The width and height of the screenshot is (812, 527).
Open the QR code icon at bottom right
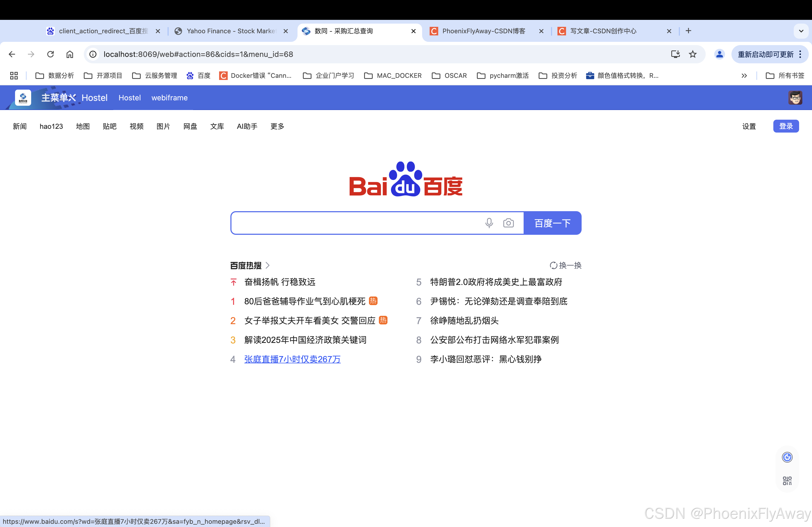[787, 481]
